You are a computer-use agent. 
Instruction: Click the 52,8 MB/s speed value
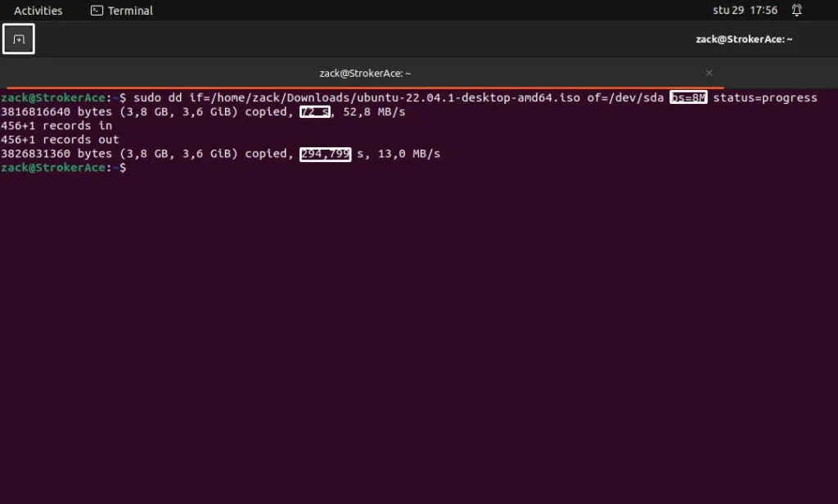tap(374, 112)
